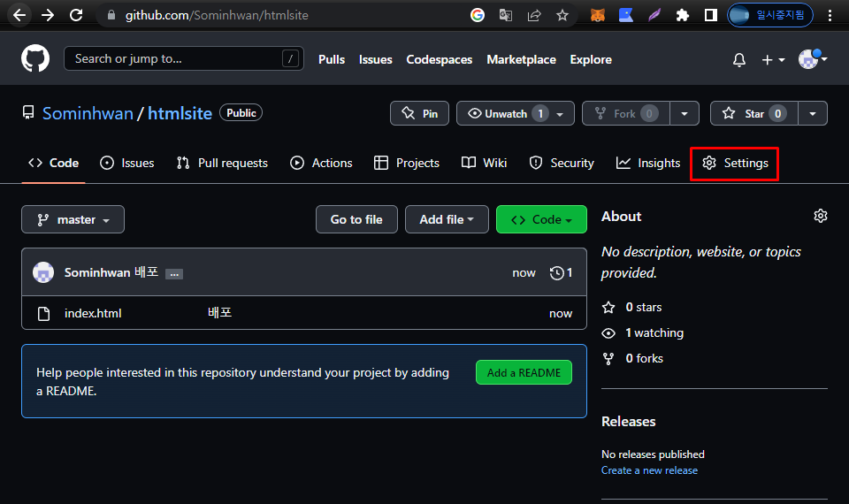
Task: Switch to the Security tab
Action: tap(562, 163)
